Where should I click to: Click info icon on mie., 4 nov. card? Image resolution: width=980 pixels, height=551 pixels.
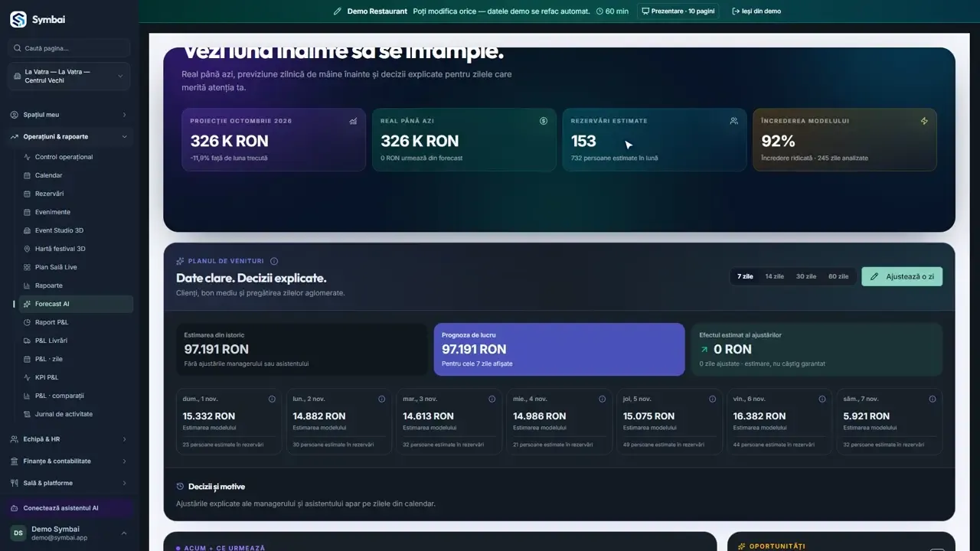tap(602, 399)
